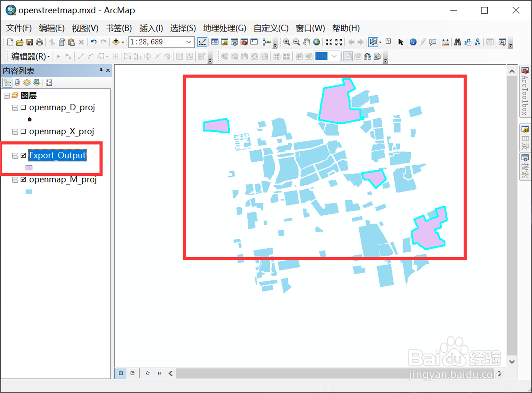The height and width of the screenshot is (393, 532).
Task: Launch ModelBuilder window
Action: (x=267, y=42)
